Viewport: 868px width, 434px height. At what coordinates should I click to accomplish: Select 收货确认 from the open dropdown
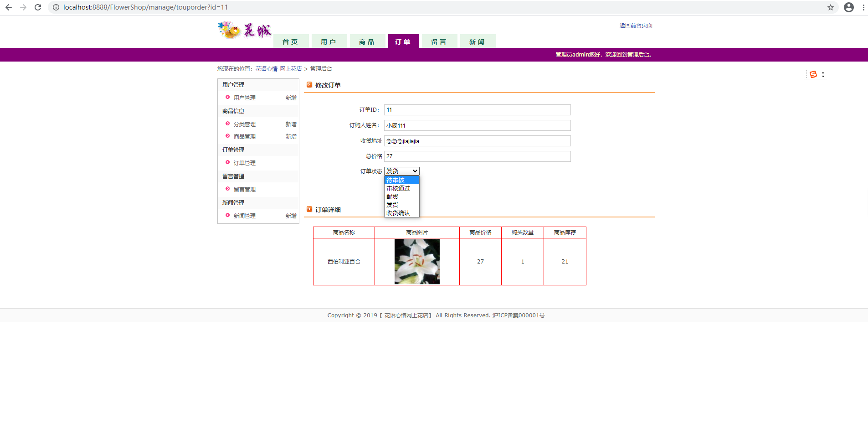point(398,213)
